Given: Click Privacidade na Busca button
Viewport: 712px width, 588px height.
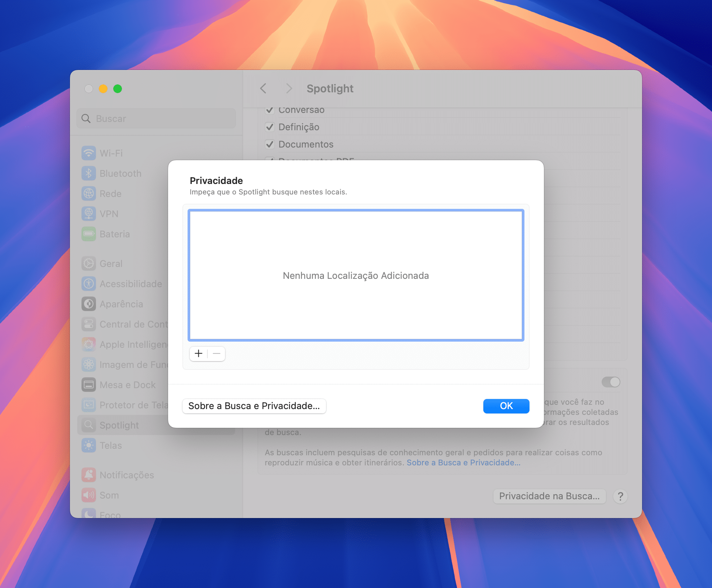Looking at the screenshot, I should point(549,496).
